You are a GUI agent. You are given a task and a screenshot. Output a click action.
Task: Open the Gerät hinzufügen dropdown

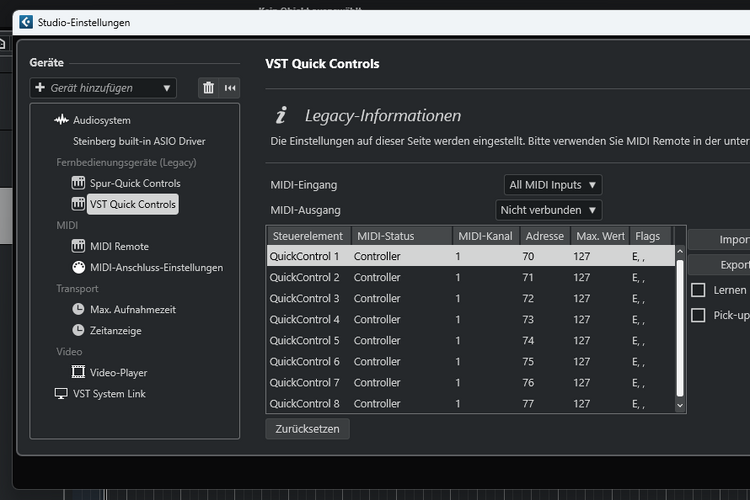click(103, 88)
